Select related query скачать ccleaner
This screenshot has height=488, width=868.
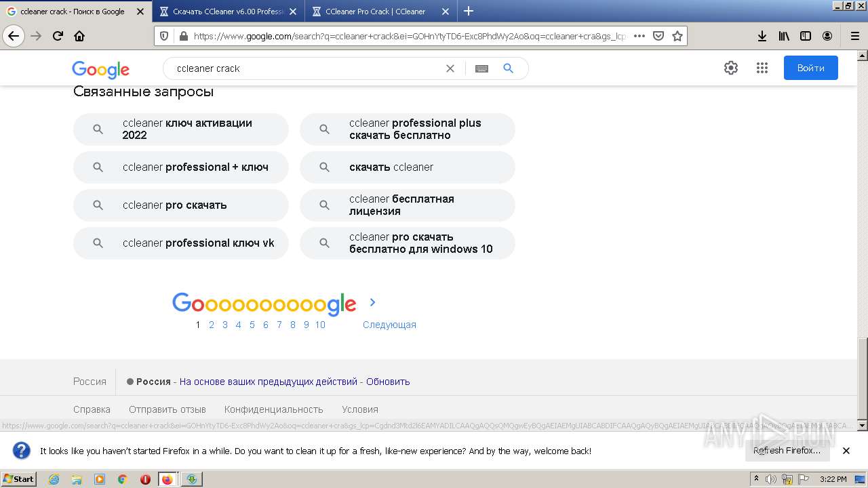tap(408, 167)
